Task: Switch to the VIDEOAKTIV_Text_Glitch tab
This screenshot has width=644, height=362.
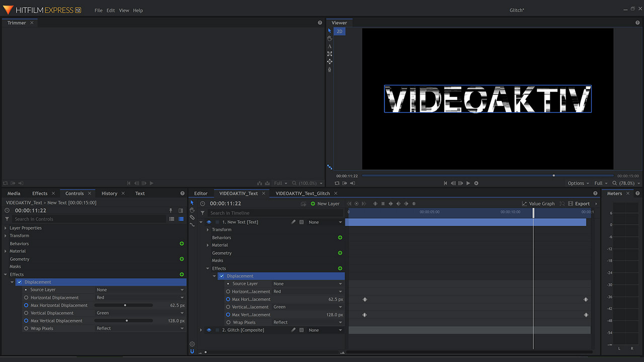Action: click(x=302, y=194)
